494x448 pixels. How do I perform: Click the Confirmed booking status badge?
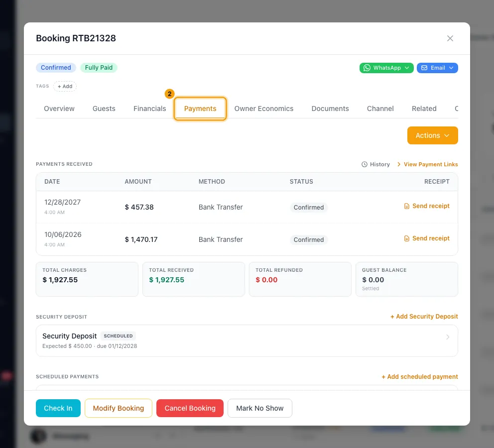tap(56, 68)
